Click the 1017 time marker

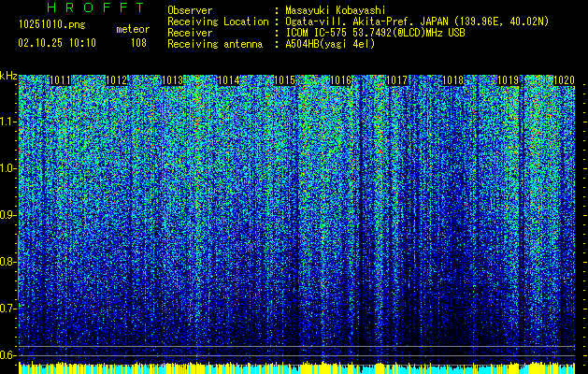pyautogui.click(x=396, y=80)
